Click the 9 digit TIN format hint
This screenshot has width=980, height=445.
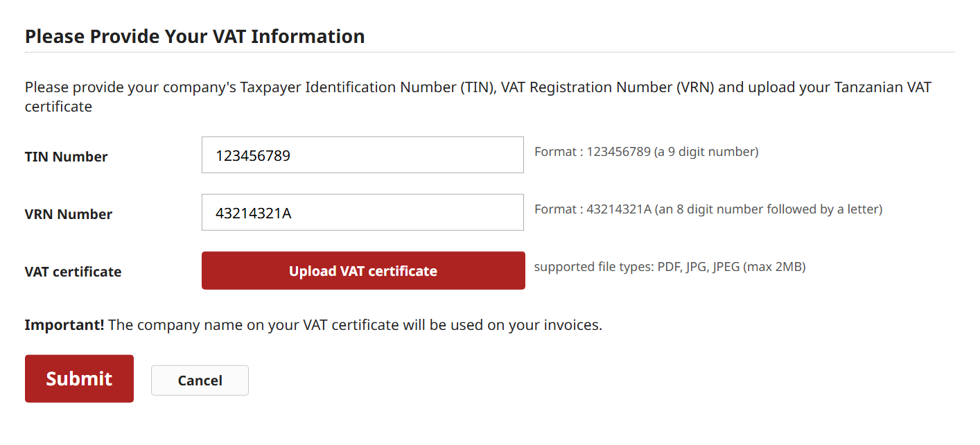646,152
